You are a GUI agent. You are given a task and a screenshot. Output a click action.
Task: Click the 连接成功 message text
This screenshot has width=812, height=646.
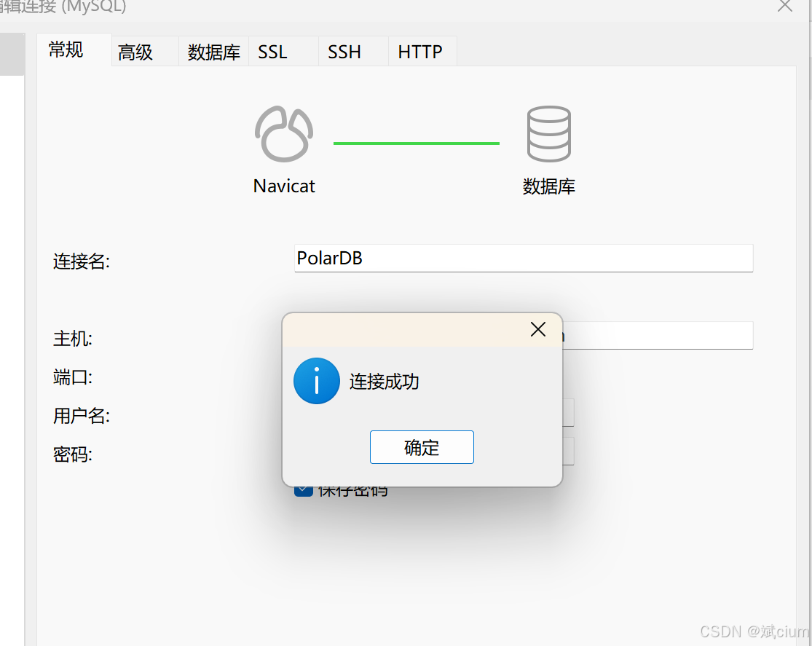pos(384,382)
